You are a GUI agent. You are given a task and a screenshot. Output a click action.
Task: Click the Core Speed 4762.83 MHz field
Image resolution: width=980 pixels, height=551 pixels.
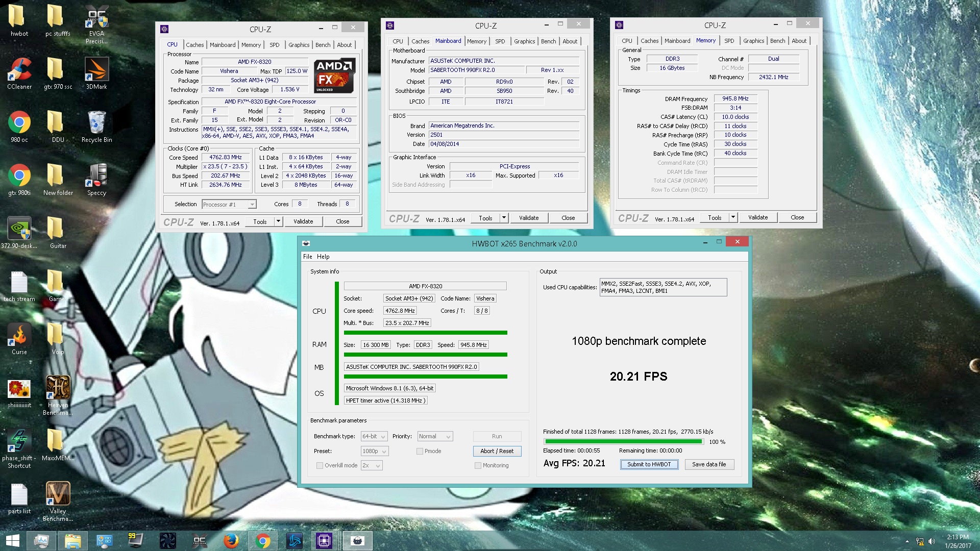point(226,157)
